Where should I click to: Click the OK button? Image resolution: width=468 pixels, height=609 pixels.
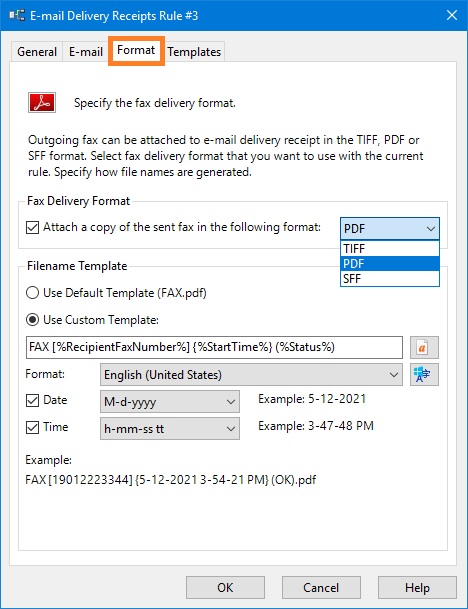225,587
